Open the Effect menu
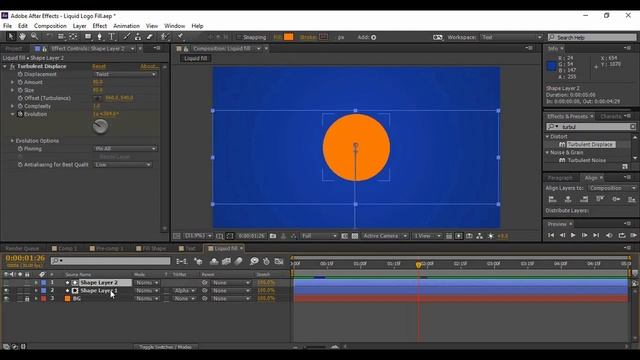The image size is (640, 360). coord(100,26)
